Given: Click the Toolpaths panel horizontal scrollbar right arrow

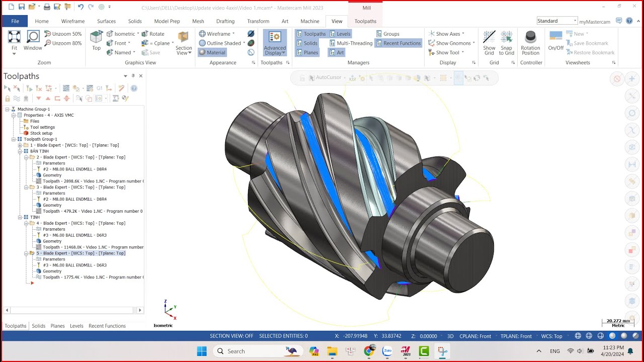Looking at the screenshot, I should (140, 310).
